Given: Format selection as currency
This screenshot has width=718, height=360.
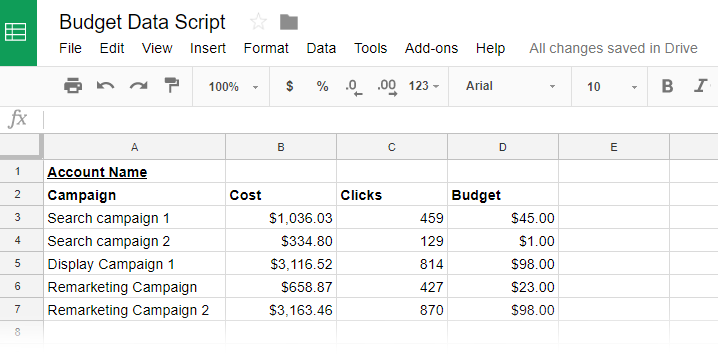Looking at the screenshot, I should [x=289, y=86].
